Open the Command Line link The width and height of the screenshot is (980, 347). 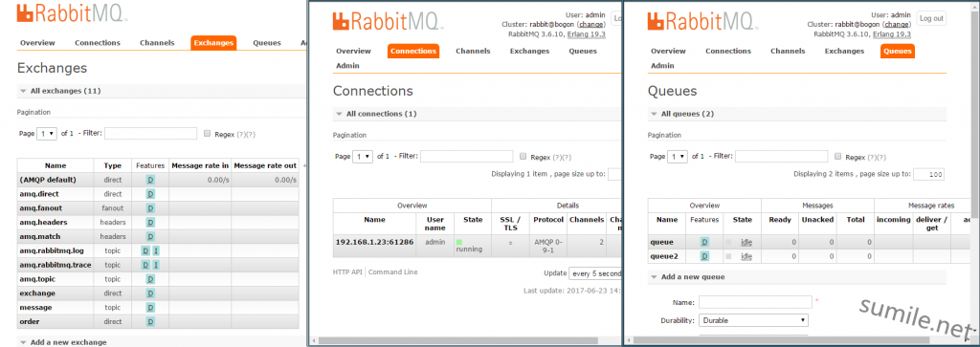[x=392, y=272]
